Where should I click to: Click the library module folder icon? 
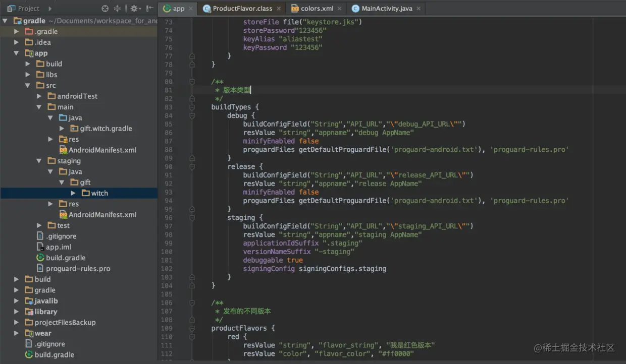29,312
